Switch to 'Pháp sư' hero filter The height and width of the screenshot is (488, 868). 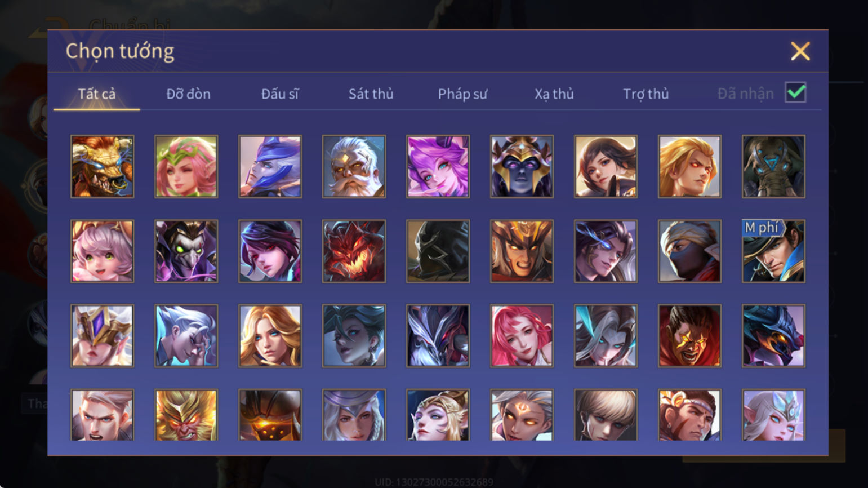click(462, 94)
